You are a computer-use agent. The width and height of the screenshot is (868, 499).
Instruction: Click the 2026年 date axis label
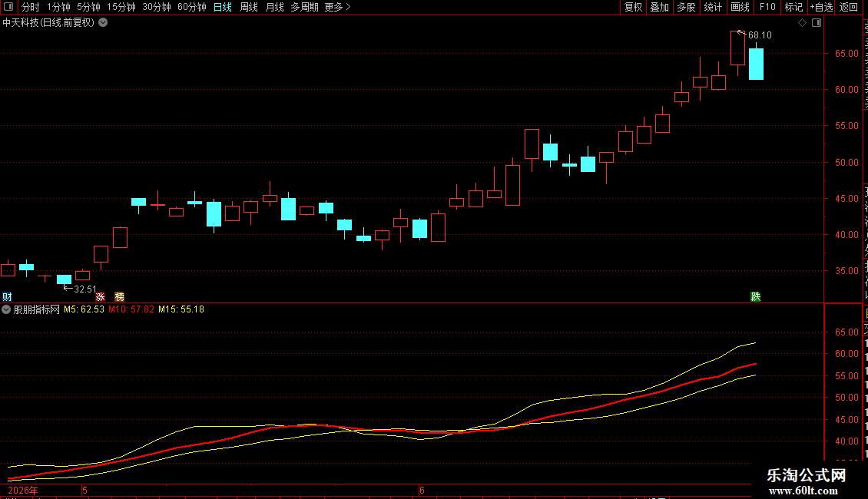[23, 491]
